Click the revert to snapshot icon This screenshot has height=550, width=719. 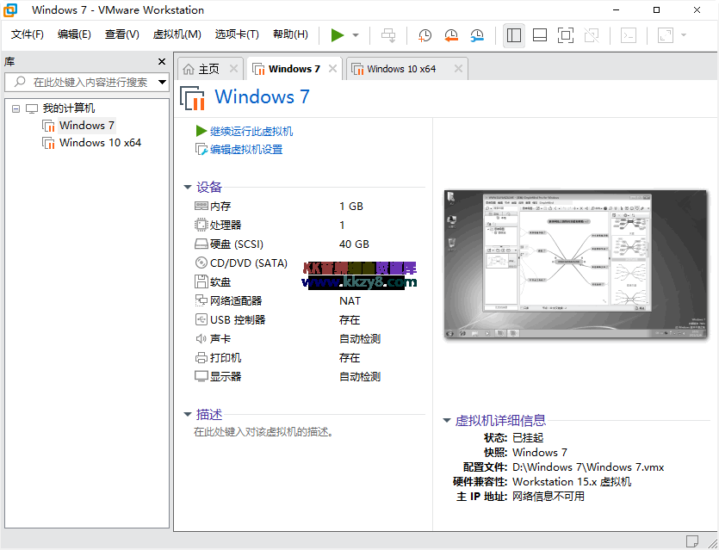451,35
